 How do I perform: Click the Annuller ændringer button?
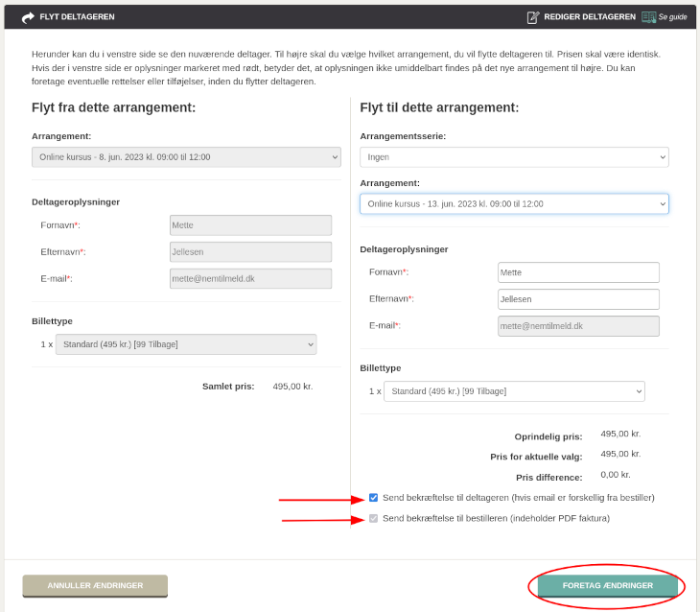coord(95,586)
